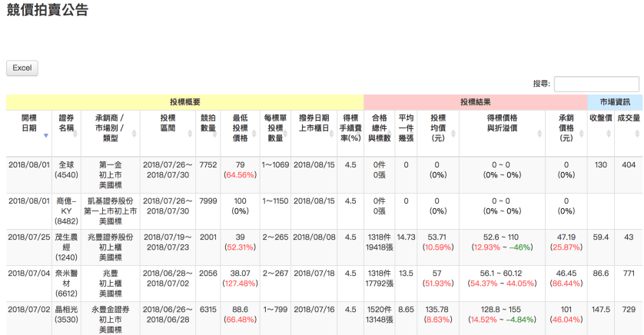
Task: Sort by 投標區間 column header
Action: click(168, 123)
